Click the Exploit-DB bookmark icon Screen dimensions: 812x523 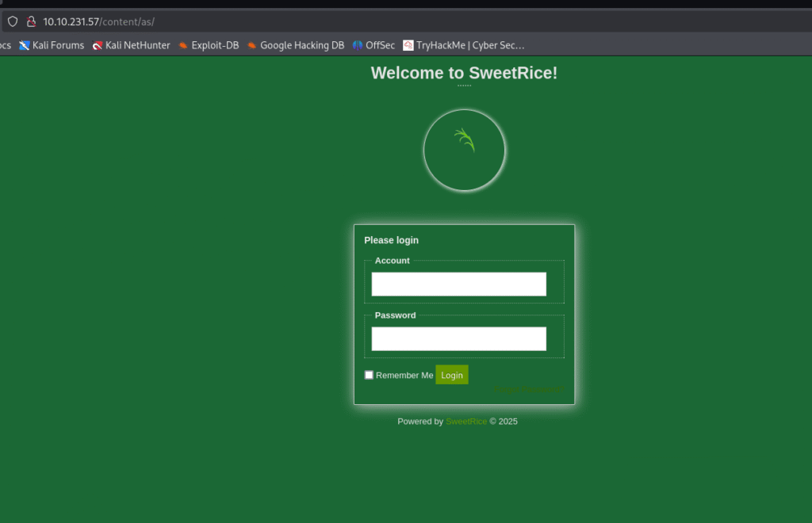[x=184, y=45]
